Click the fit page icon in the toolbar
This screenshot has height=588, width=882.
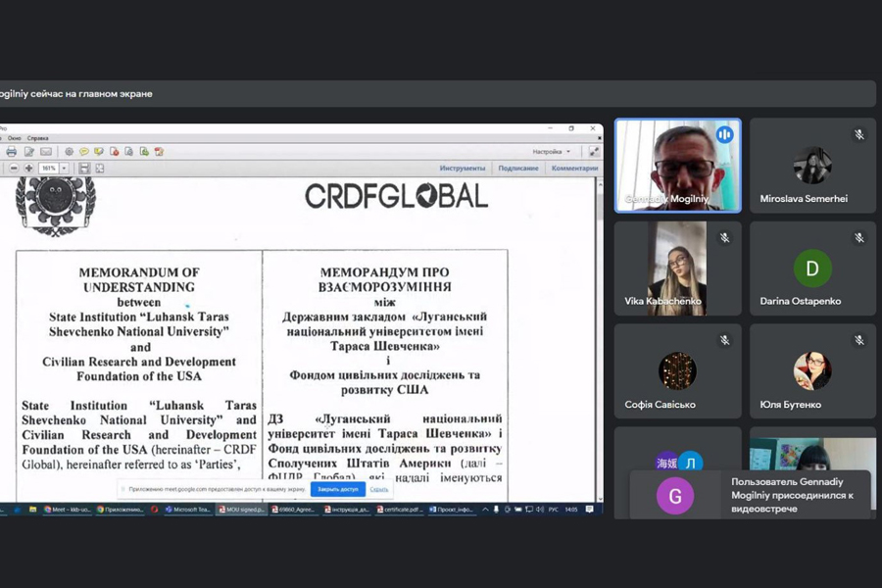click(99, 169)
